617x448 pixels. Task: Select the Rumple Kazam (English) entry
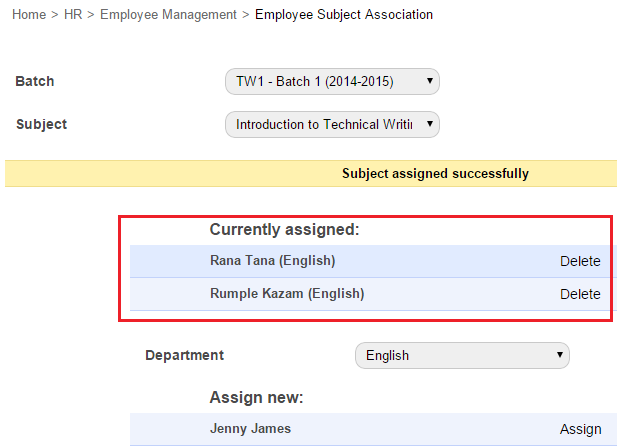click(286, 294)
